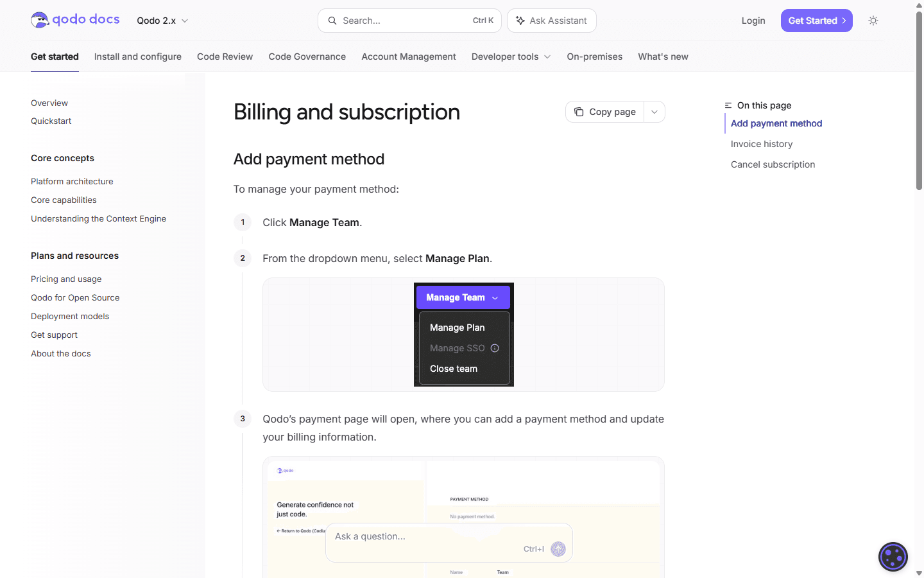Screen dimensions: 924x578
Task: Open the Qodo 2.x version dropdown
Action: (162, 21)
